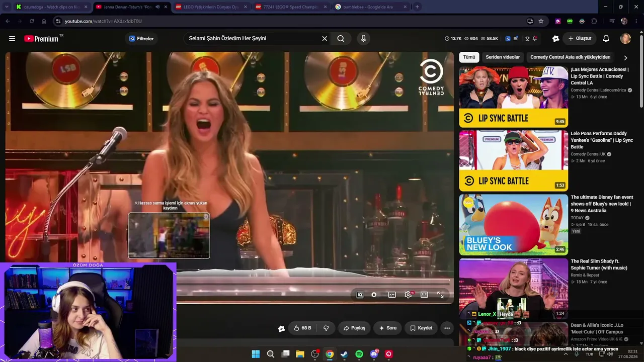
Task: Open Discord from the taskbar
Action: (374, 354)
